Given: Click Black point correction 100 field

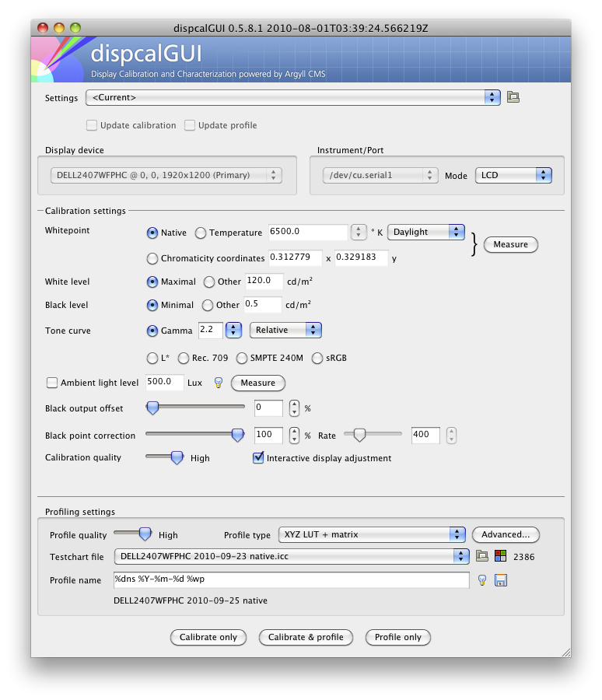Looking at the screenshot, I should pyautogui.click(x=268, y=435).
